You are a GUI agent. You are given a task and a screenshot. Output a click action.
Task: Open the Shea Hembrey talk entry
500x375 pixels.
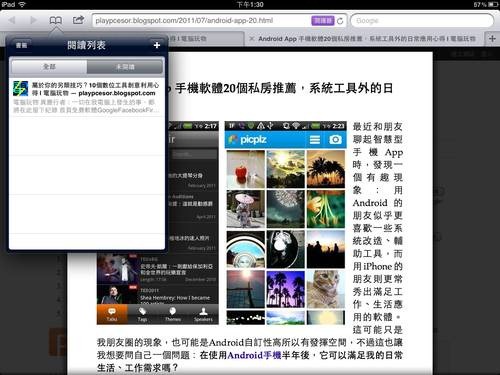pyautogui.click(x=158, y=294)
